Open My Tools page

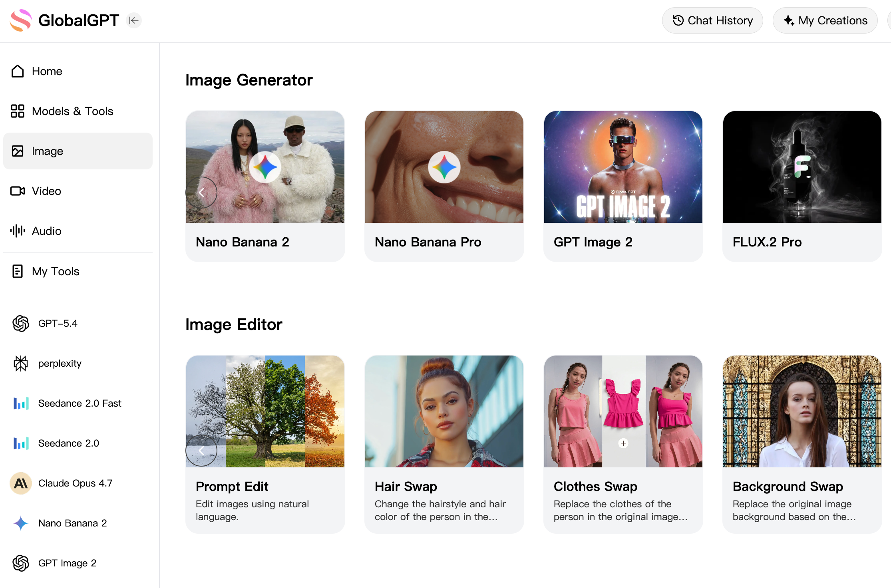pyautogui.click(x=56, y=271)
